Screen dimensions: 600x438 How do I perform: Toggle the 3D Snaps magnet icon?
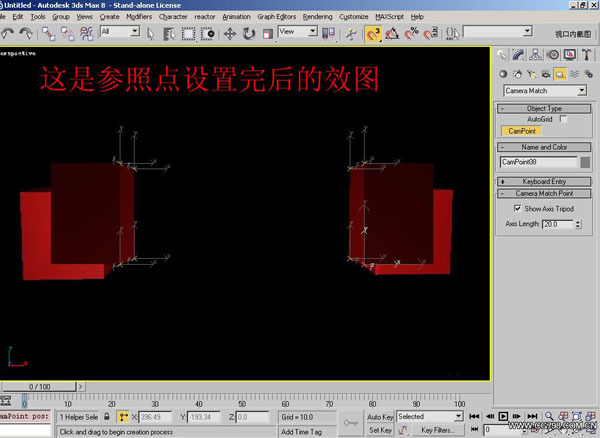(x=373, y=34)
